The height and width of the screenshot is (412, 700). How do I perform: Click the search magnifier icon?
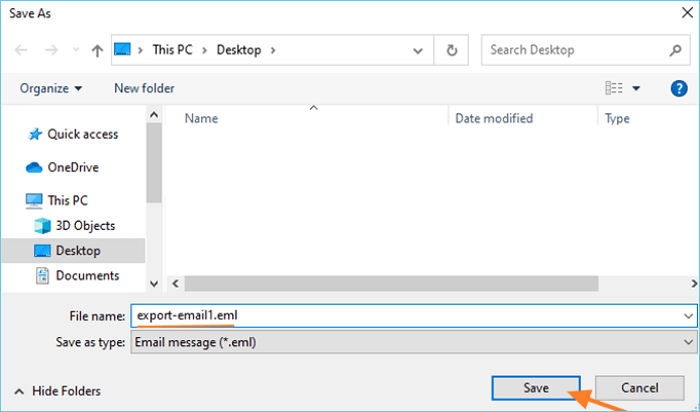tap(676, 49)
